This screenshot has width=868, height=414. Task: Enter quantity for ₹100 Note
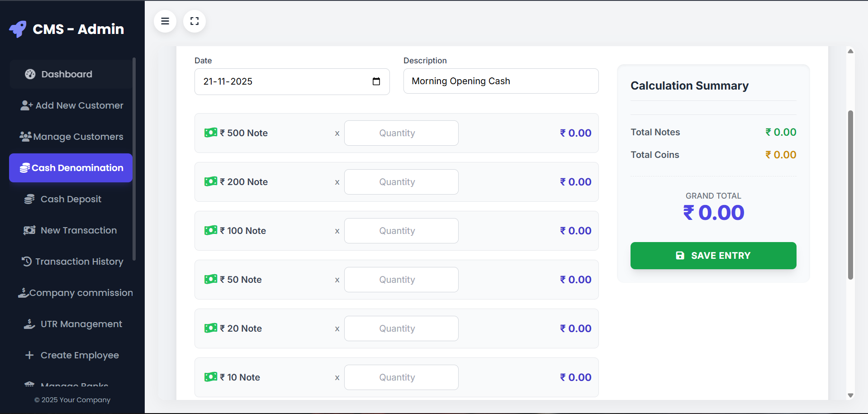click(401, 231)
